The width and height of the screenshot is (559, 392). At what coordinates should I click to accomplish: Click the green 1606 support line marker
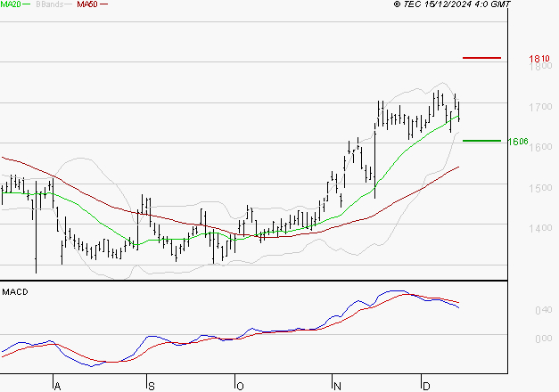[x=481, y=141]
